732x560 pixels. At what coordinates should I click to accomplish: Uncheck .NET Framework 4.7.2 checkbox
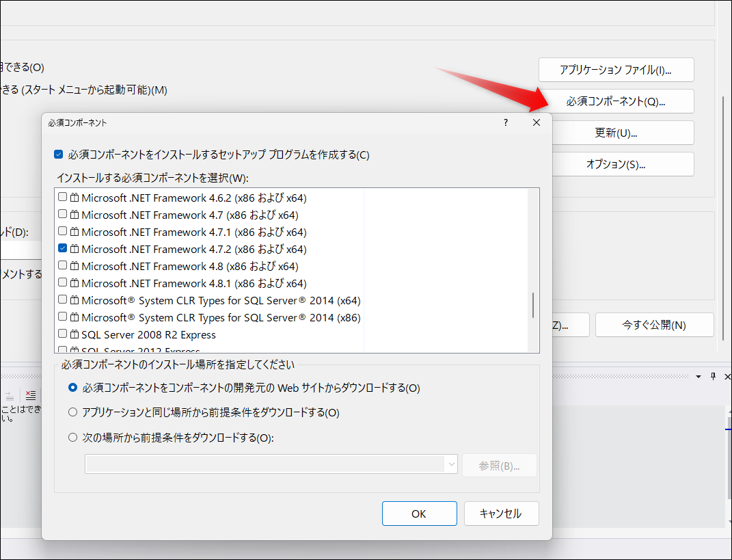[62, 248]
